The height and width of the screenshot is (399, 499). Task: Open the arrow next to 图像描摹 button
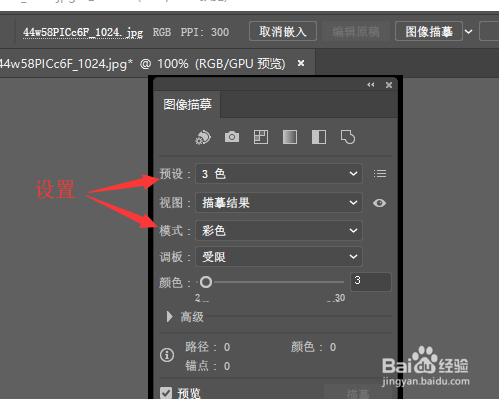(469, 32)
